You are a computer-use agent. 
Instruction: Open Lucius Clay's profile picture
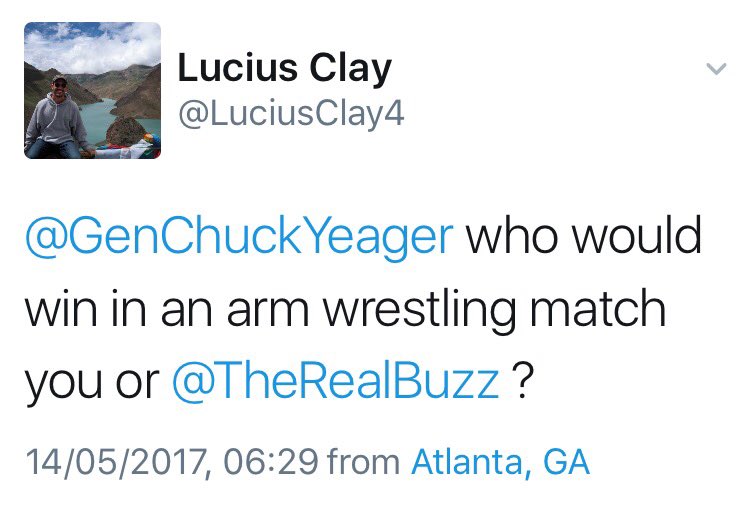point(92,90)
